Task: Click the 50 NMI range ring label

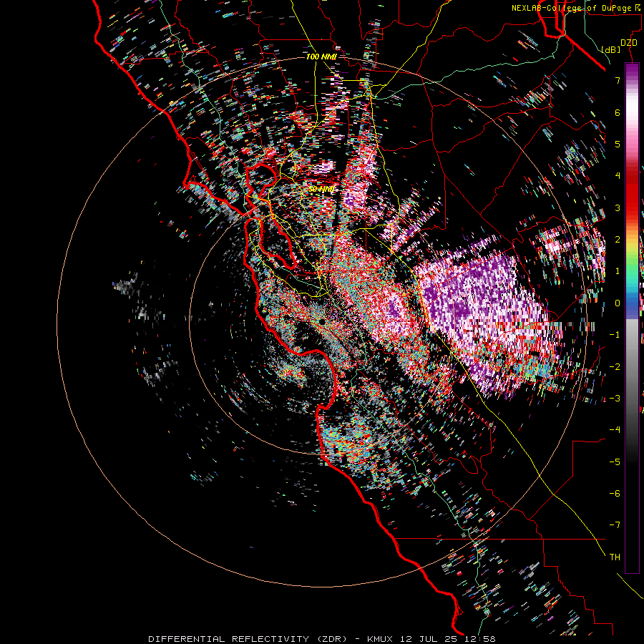Action: click(x=321, y=190)
